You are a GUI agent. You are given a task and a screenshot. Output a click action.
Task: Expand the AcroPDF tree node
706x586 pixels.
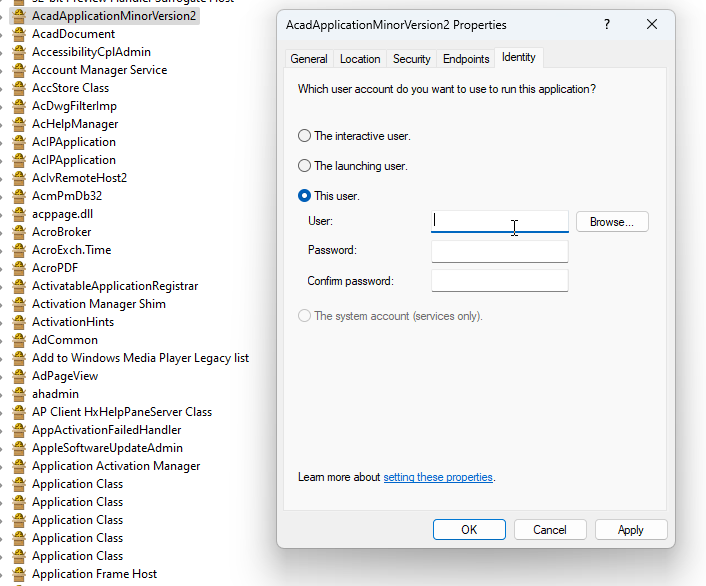[x=3, y=268]
